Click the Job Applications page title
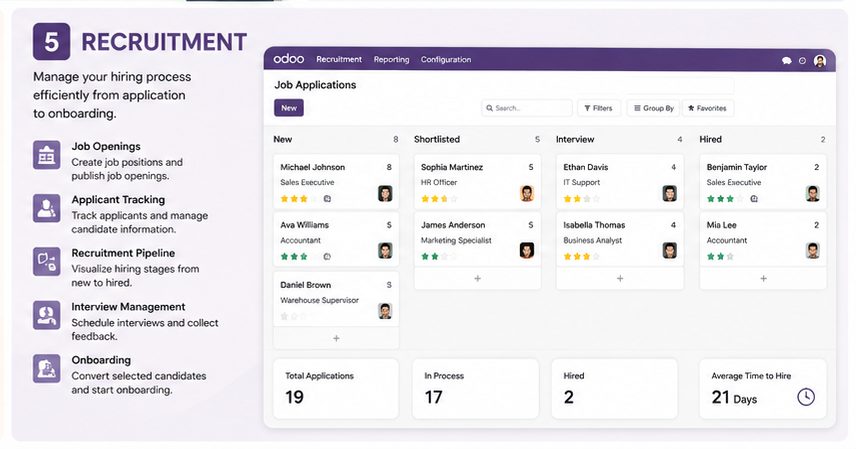This screenshot has height=449, width=856. (315, 85)
